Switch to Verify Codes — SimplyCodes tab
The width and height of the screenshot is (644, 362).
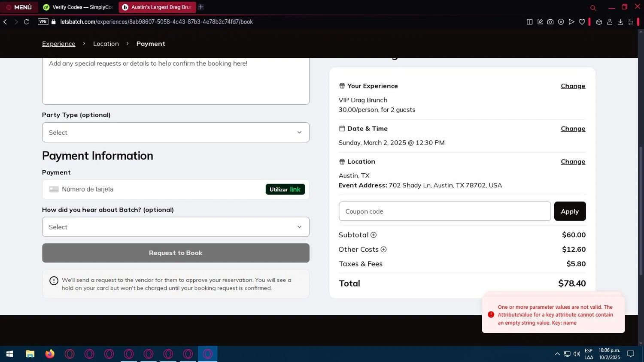(78, 7)
